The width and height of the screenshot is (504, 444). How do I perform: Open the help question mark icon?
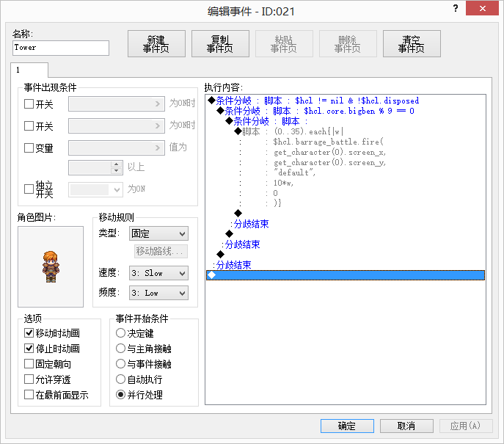(456, 8)
